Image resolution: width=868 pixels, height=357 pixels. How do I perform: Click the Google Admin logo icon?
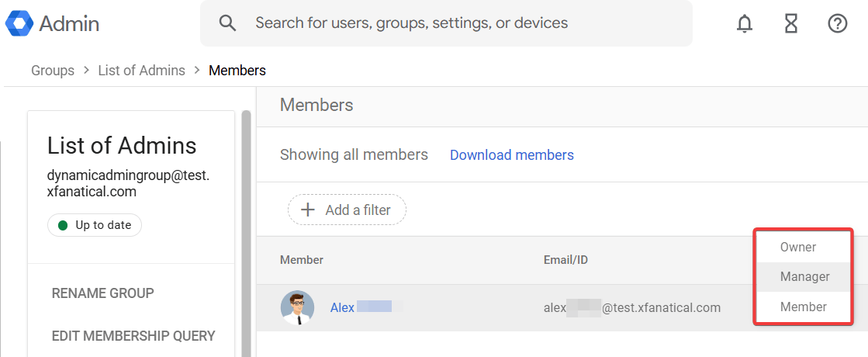coord(19,24)
